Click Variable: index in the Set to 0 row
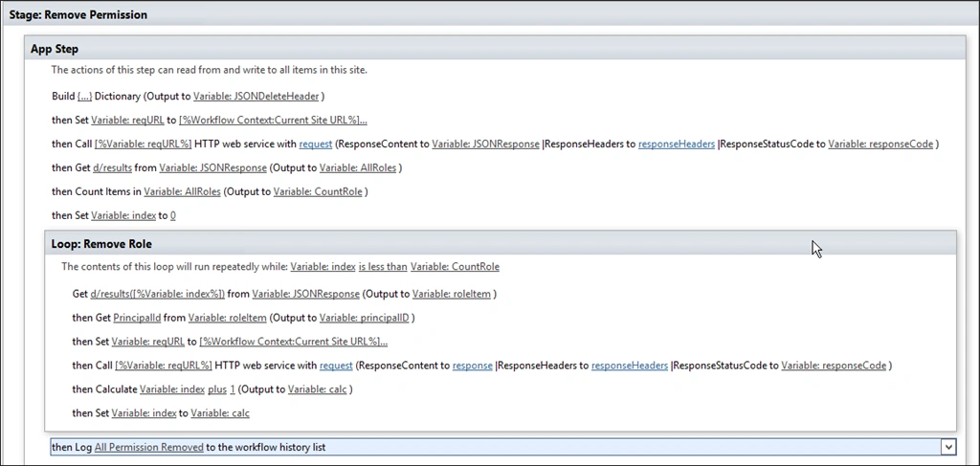The height and width of the screenshot is (466, 980). coord(123,215)
